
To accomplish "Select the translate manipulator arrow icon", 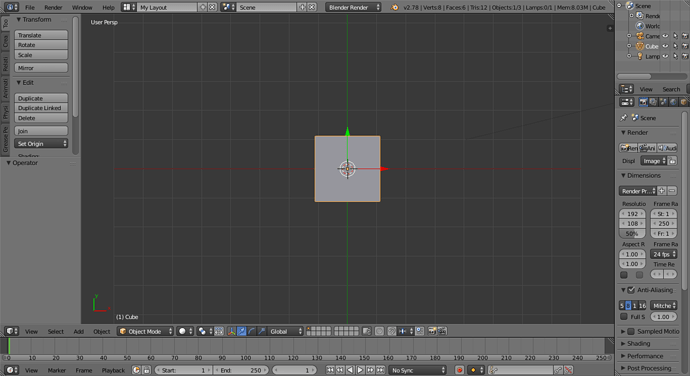I will [x=242, y=331].
